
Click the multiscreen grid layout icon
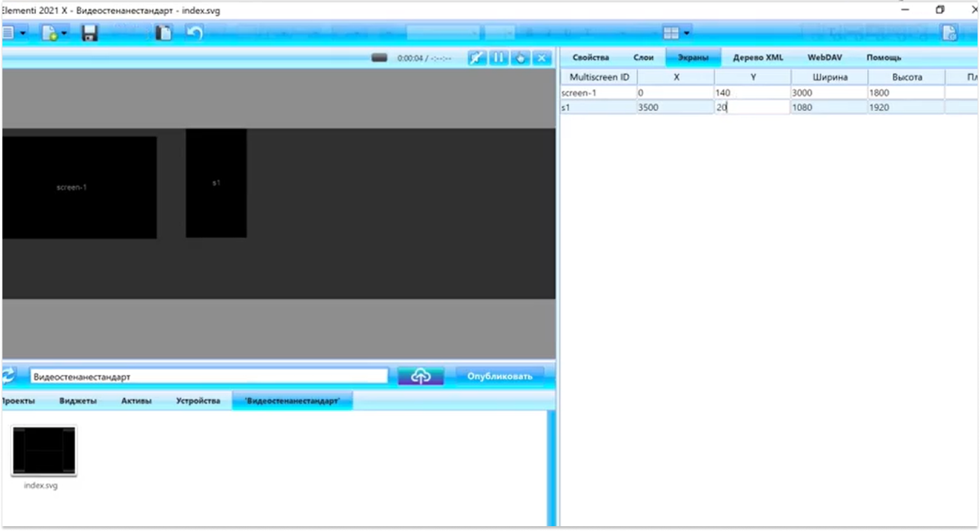coord(671,33)
